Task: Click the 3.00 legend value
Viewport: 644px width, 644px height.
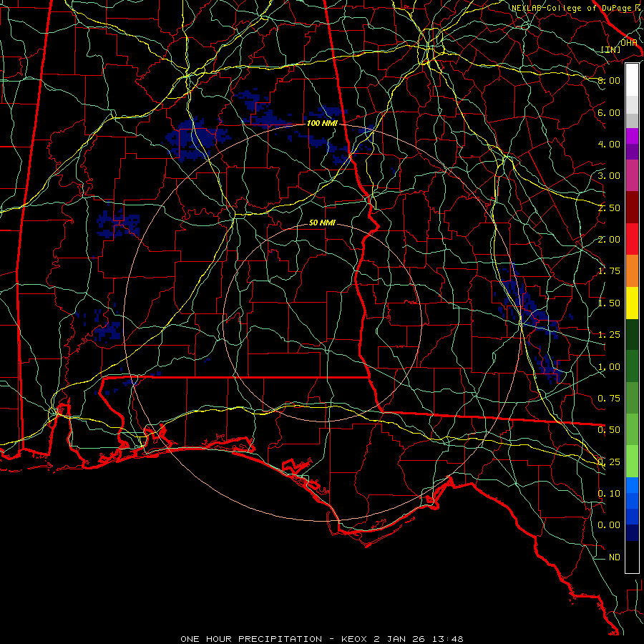Action: click(x=609, y=176)
